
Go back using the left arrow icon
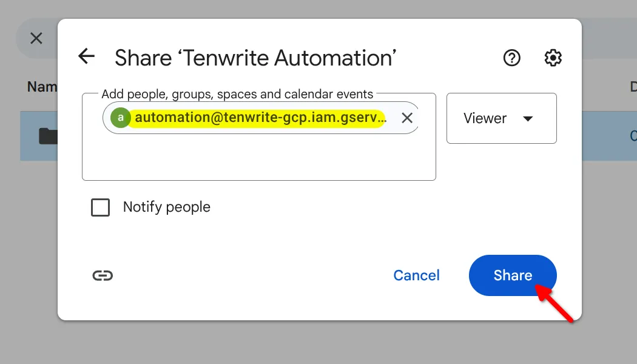[x=87, y=57]
